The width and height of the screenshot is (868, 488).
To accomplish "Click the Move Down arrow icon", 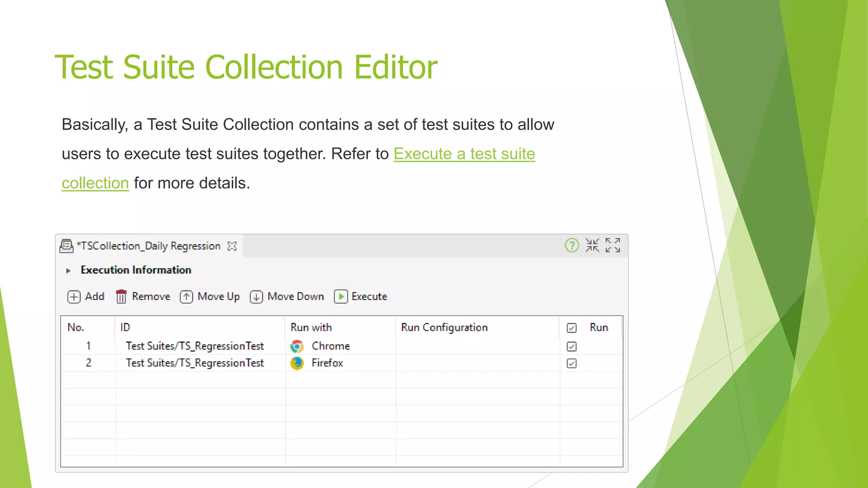I will (x=256, y=297).
